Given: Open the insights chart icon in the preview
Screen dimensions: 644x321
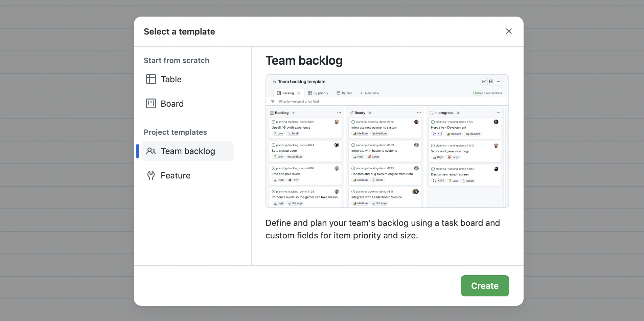Looking at the screenshot, I should coord(483,81).
